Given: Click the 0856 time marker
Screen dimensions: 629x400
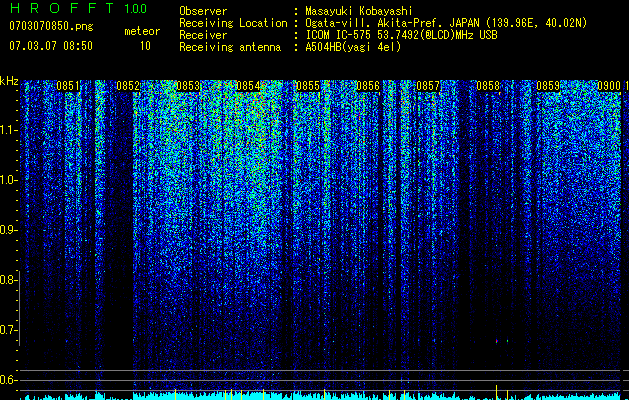Looking at the screenshot, I should (x=368, y=86).
